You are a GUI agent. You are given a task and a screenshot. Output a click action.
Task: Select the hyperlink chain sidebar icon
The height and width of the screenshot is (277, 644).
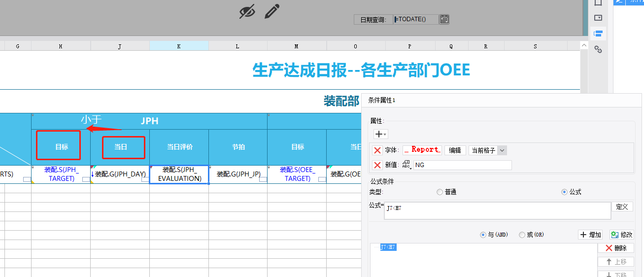point(598,49)
